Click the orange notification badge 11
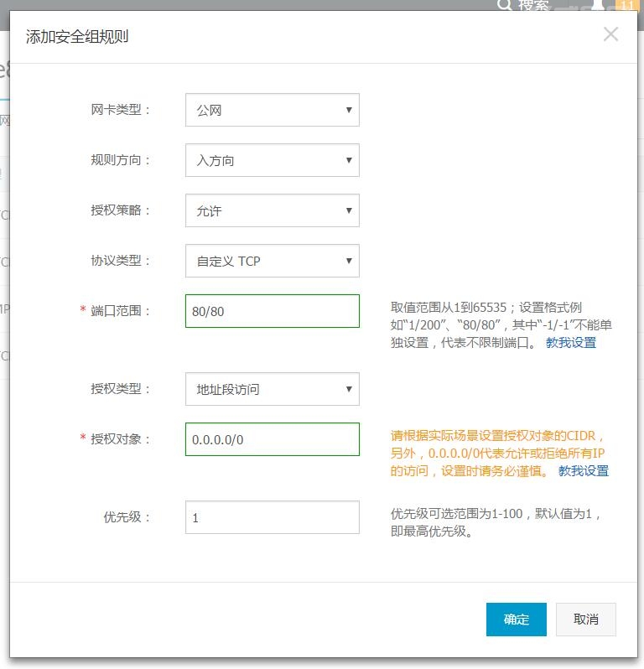This screenshot has width=644, height=669. [x=627, y=4]
